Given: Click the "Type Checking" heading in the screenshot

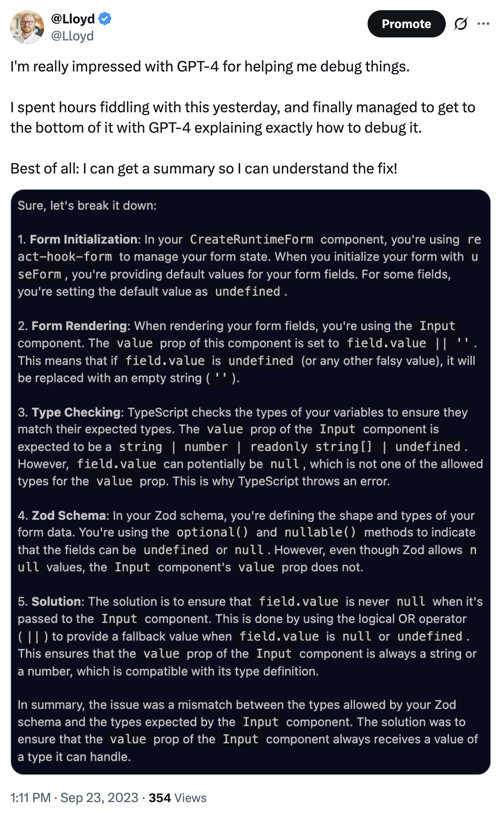Looking at the screenshot, I should (x=76, y=413).
